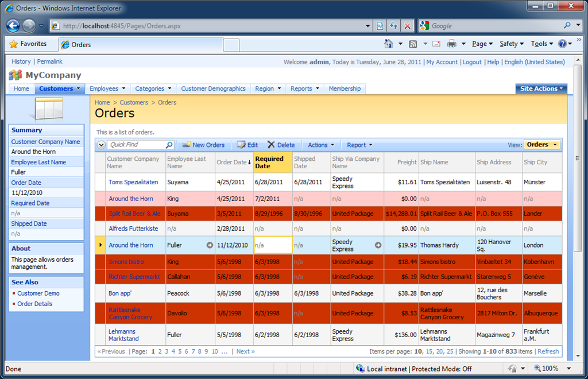
Task: Open the Customer Demo link in See Also
Action: [x=38, y=293]
